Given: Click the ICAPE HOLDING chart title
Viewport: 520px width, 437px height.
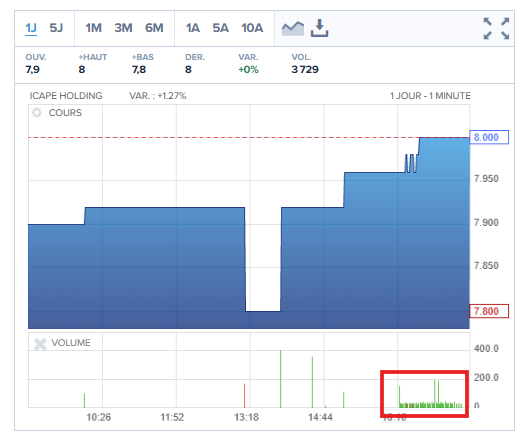Looking at the screenshot, I should [x=66, y=96].
